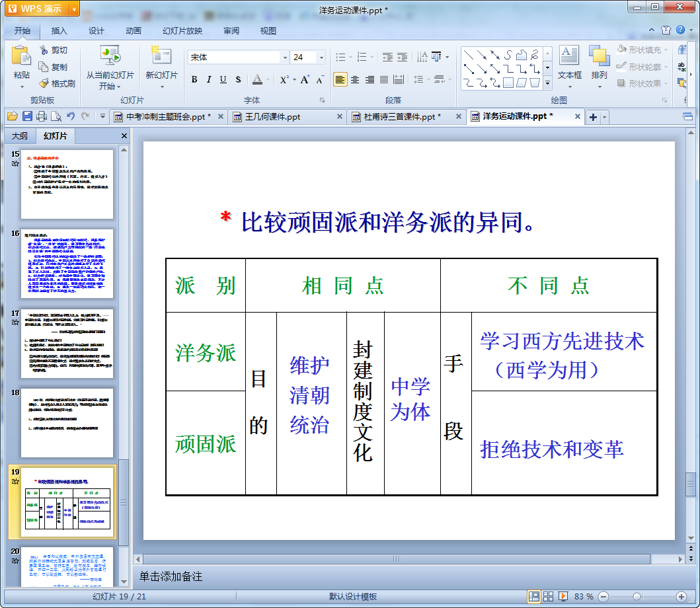Insert a text box (文本框)
Image resolution: width=700 pixels, height=608 pixels.
pos(569,65)
